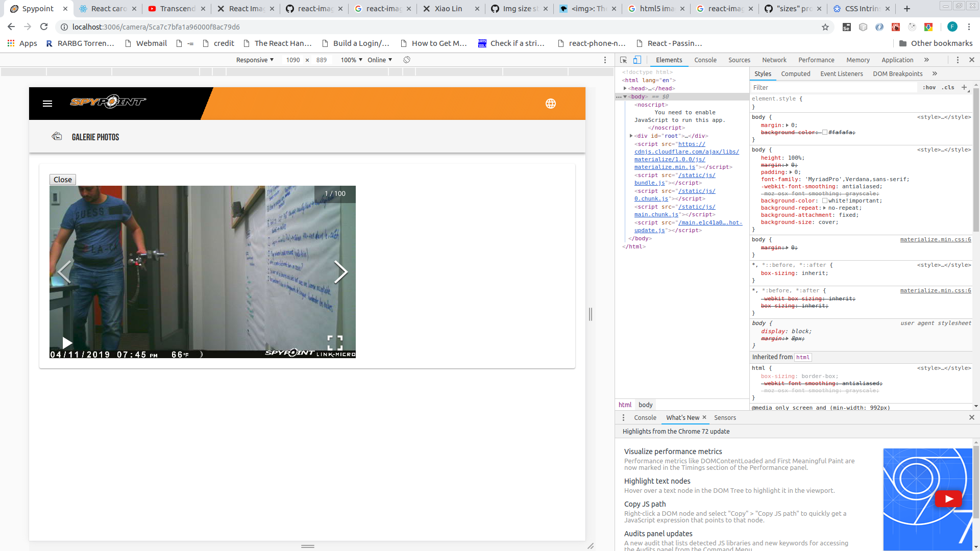
Task: Toggle the device toolbar icon
Action: point(637,60)
